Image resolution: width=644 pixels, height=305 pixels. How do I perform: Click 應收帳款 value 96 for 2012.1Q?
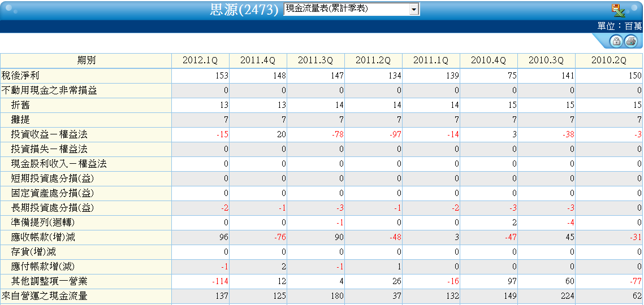click(x=224, y=238)
